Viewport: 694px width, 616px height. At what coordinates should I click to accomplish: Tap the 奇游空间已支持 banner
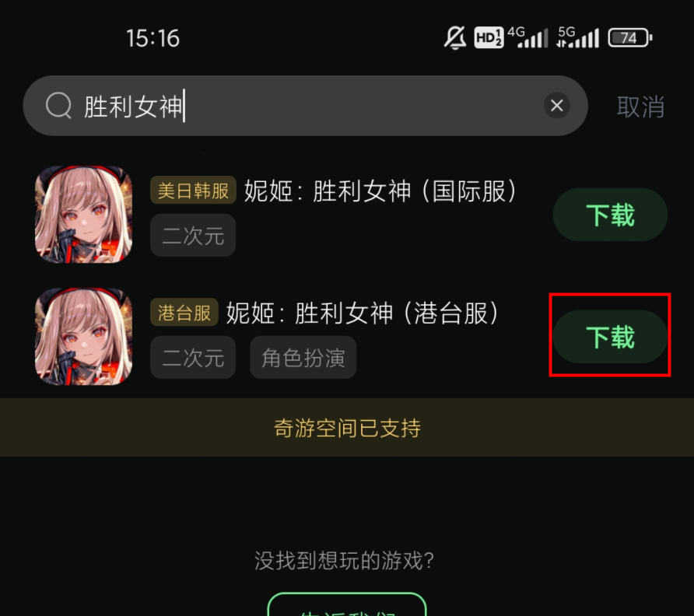[x=347, y=428]
